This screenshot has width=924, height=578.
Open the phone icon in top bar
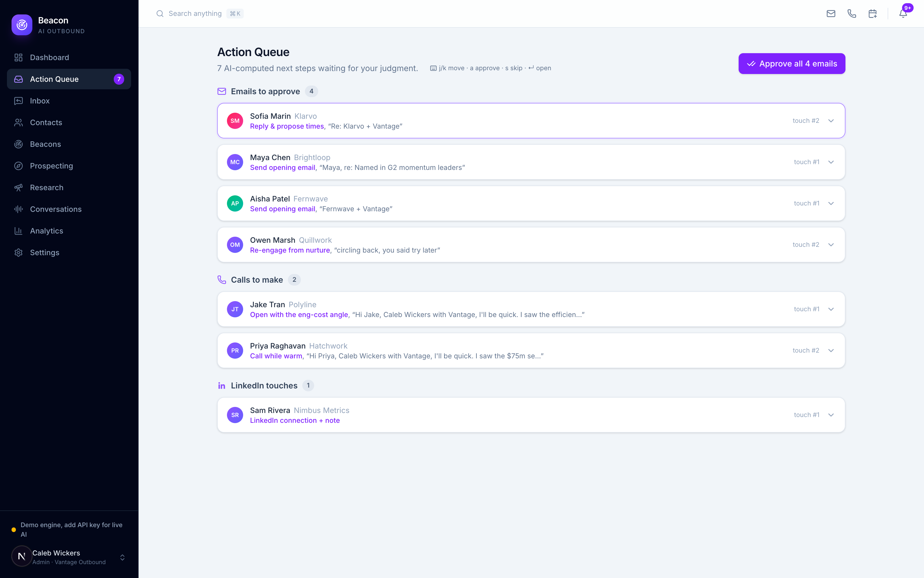[852, 14]
